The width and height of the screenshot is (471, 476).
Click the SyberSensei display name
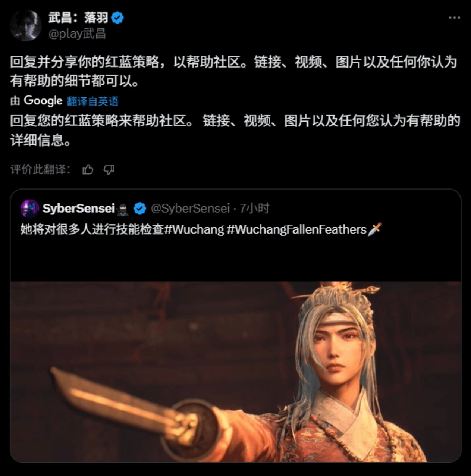pyautogui.click(x=79, y=208)
